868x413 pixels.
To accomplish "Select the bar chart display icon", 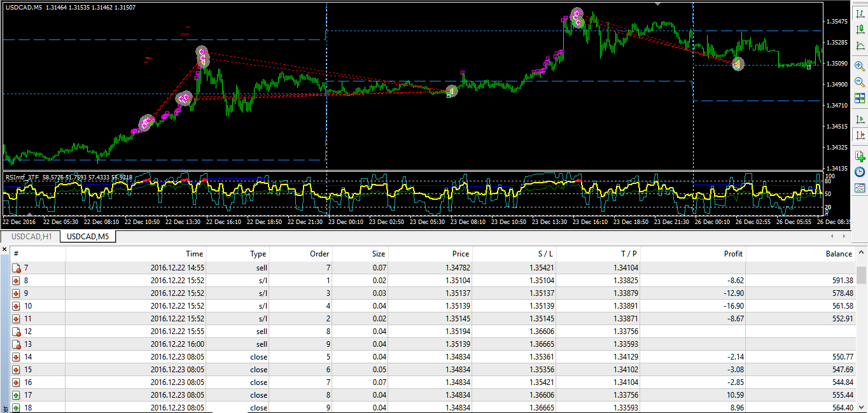I will [x=860, y=13].
